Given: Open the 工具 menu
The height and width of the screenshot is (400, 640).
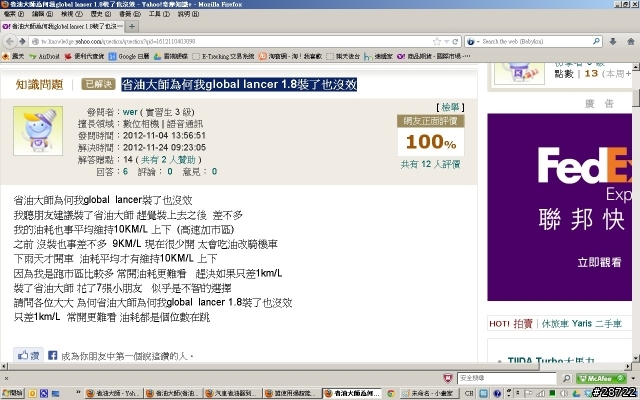Looking at the screenshot, I should click(x=159, y=14).
